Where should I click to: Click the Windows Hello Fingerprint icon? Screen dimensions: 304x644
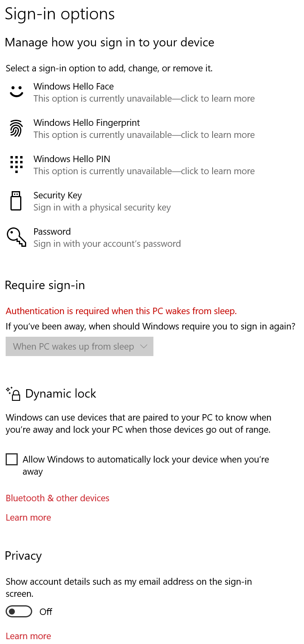(16, 128)
